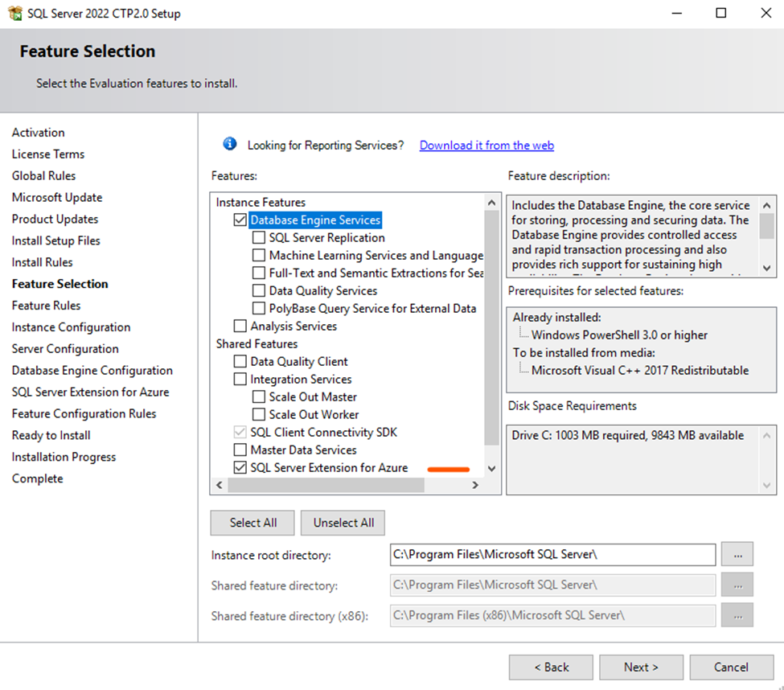This screenshot has height=690, width=784.
Task: Toggle PolyBase Query Service for External Data
Action: 258,309
